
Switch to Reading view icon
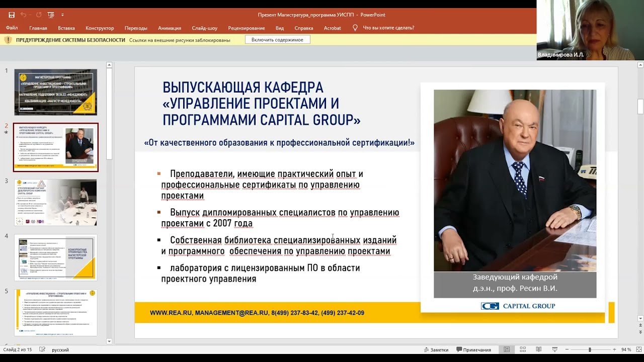coord(539,349)
